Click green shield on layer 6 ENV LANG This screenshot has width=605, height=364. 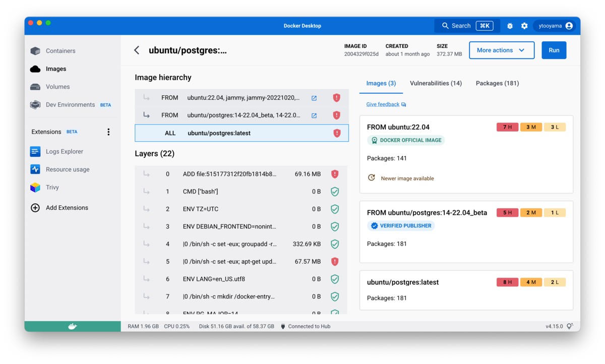click(x=335, y=279)
